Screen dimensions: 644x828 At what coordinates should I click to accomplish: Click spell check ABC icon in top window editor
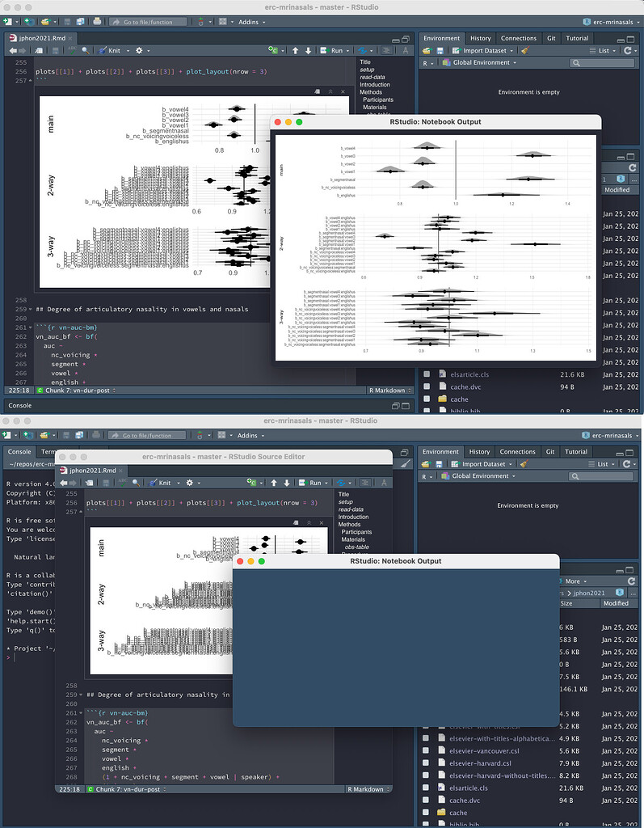[x=72, y=50]
